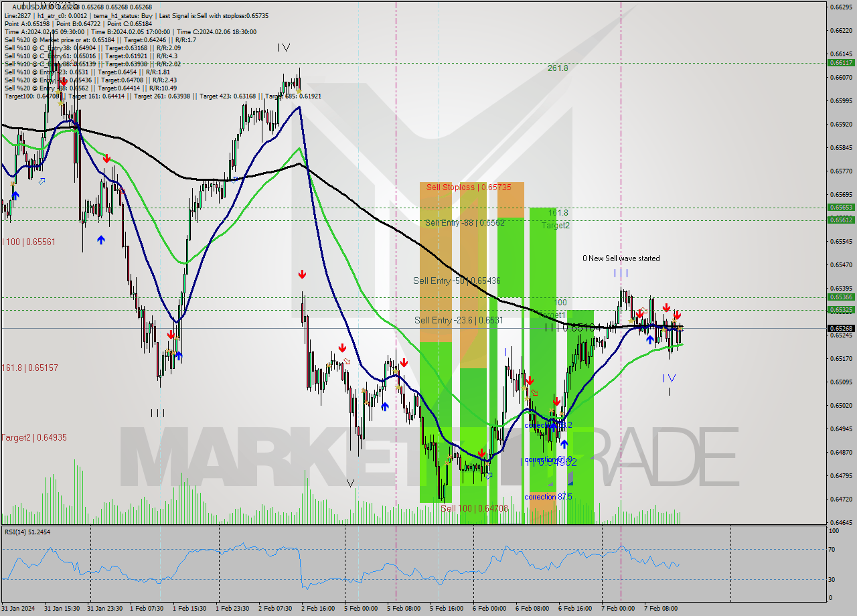Click the '6 Feb 08:00' time axis label
The height and width of the screenshot is (616, 857).
tap(532, 609)
